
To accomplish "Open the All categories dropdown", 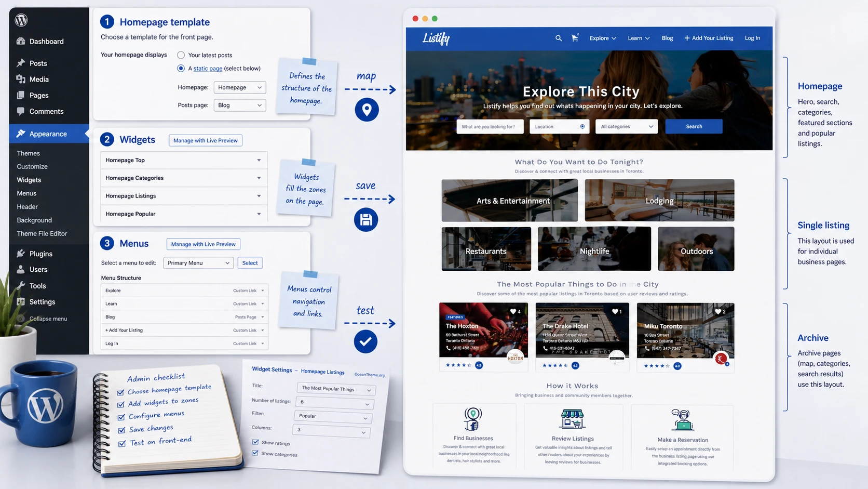I will coord(627,126).
